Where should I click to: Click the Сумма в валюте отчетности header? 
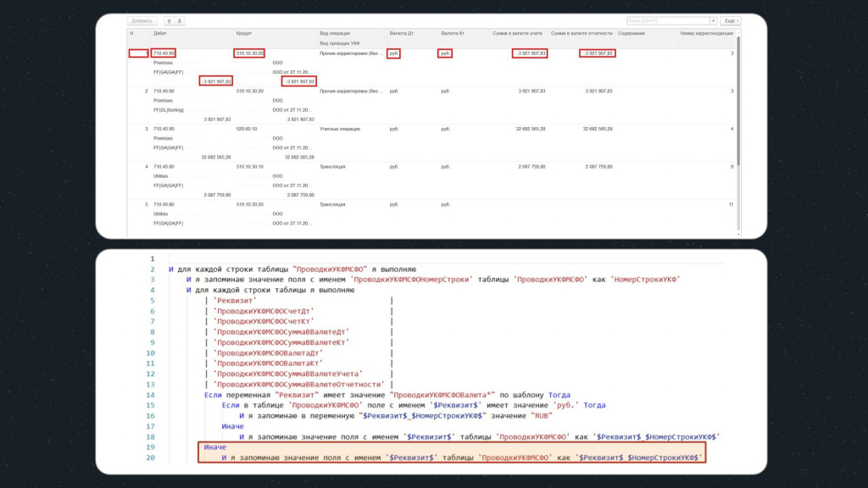pos(581,33)
